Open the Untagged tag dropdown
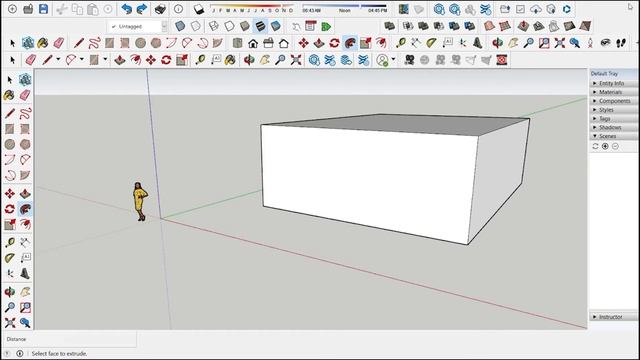The width and height of the screenshot is (640, 360). [137, 26]
